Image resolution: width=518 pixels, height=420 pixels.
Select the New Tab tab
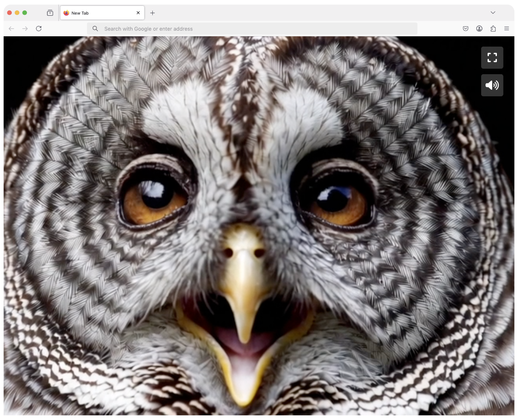click(102, 13)
